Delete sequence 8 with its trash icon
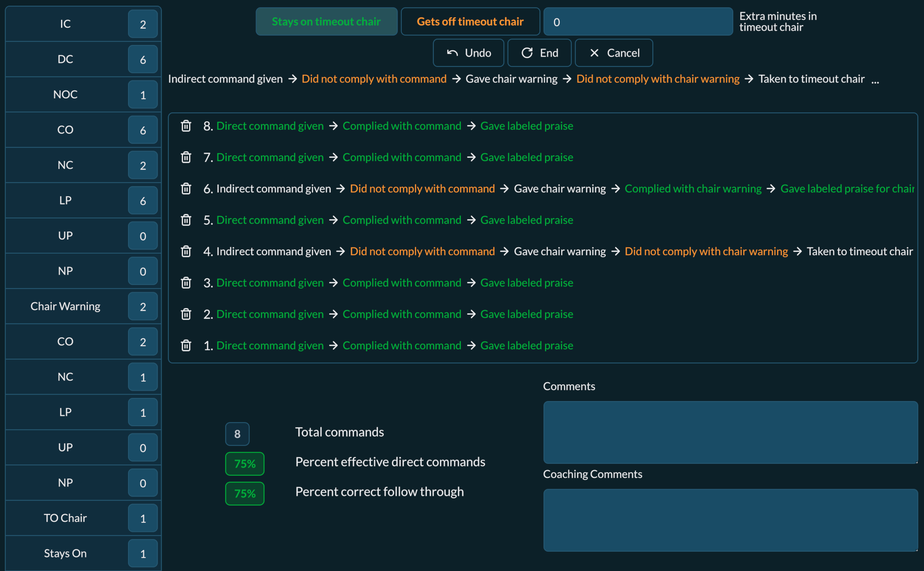 (186, 126)
